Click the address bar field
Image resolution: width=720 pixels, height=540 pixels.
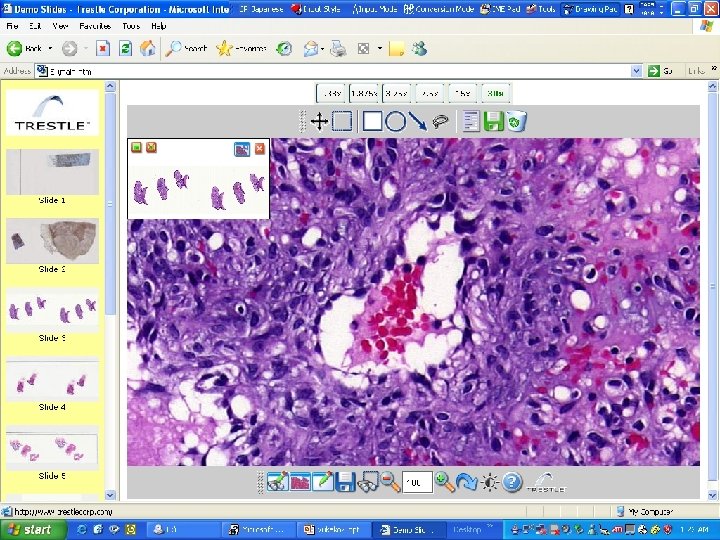pyautogui.click(x=339, y=71)
